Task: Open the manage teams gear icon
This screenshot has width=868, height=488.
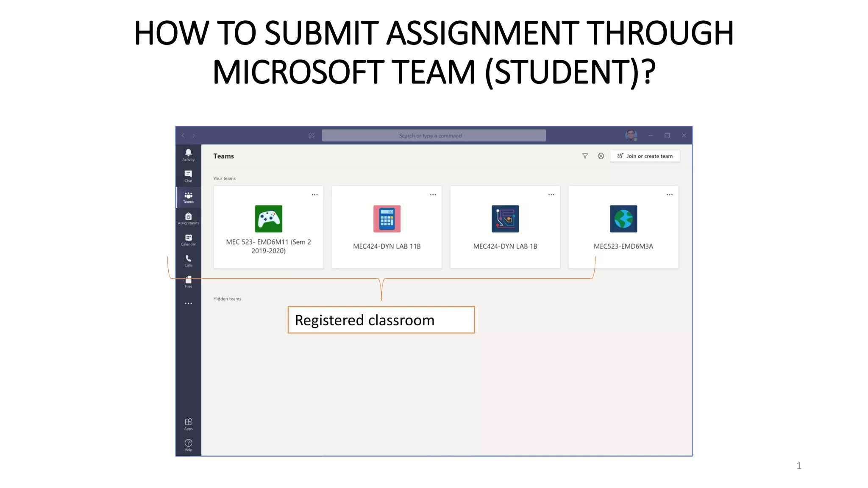Action: click(x=601, y=156)
